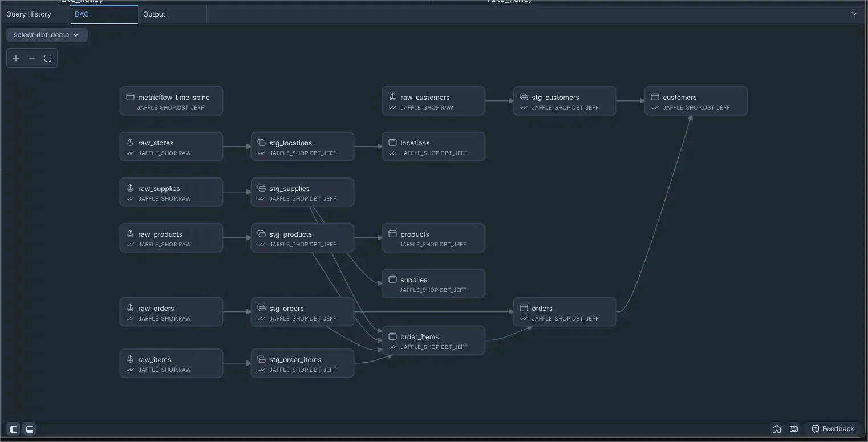Open the keyboard shortcuts icon at bottom right

point(793,429)
